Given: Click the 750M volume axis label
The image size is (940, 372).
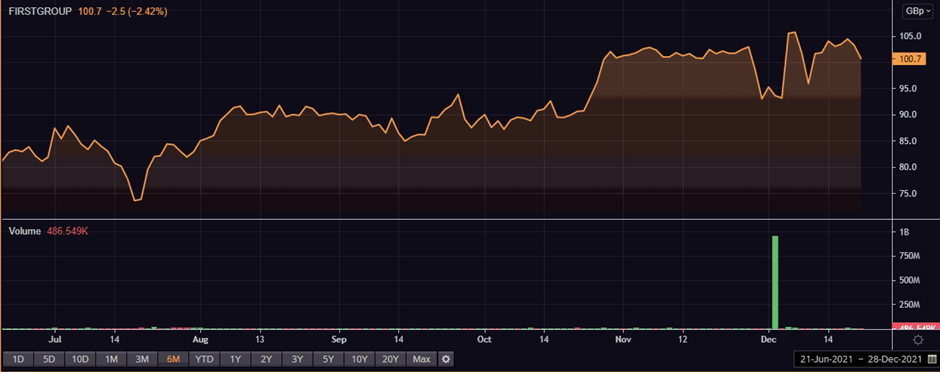Looking at the screenshot, I should pyautogui.click(x=910, y=256).
